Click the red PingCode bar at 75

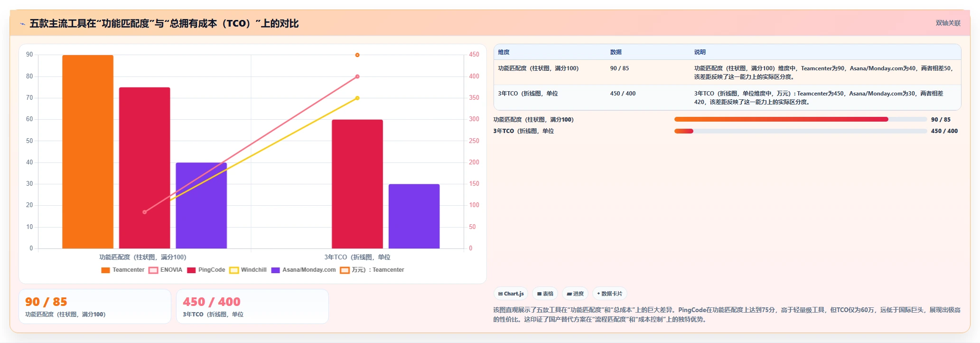pos(145,168)
